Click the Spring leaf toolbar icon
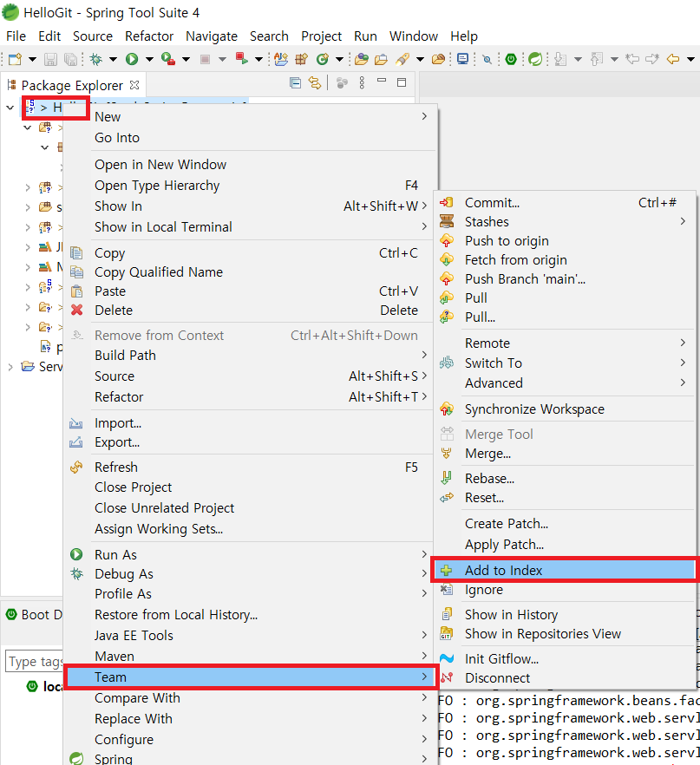 (x=535, y=59)
